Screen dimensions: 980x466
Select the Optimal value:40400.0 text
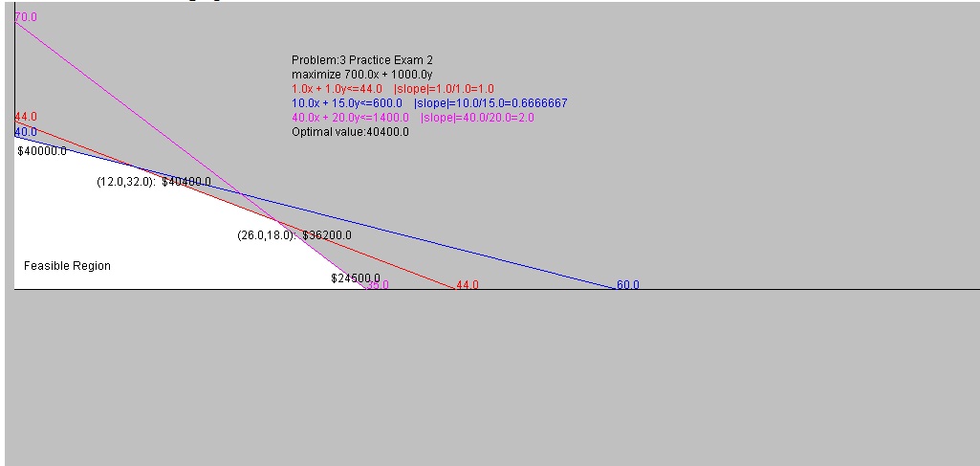[x=350, y=132]
